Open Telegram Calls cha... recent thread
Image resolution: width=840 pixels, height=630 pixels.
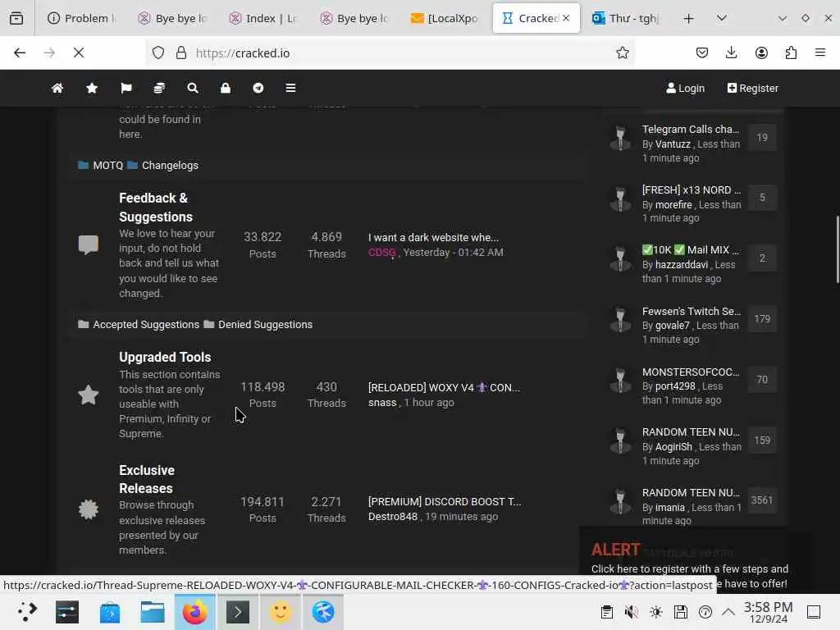click(691, 129)
